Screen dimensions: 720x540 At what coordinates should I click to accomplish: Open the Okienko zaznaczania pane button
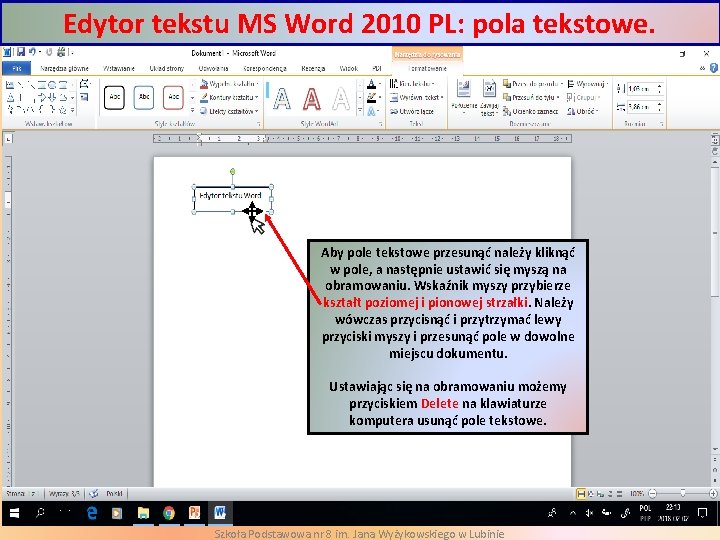(x=530, y=111)
